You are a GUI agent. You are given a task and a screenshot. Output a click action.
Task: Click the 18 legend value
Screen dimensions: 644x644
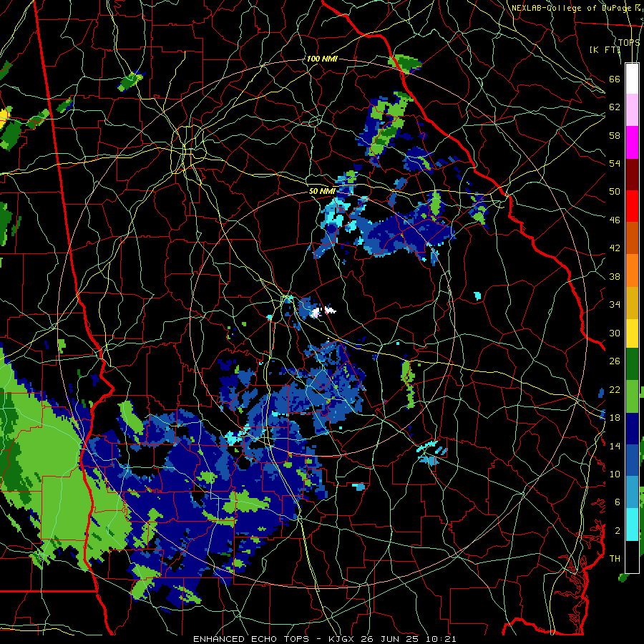point(615,418)
